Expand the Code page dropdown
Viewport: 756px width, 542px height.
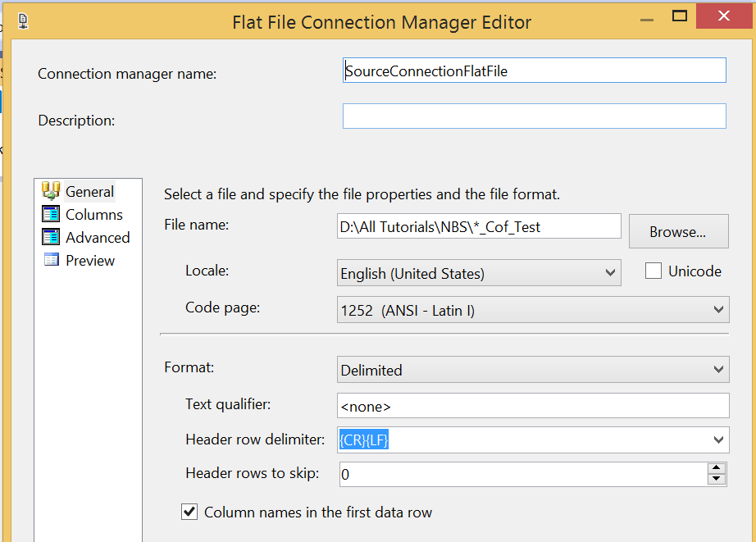coord(719,309)
